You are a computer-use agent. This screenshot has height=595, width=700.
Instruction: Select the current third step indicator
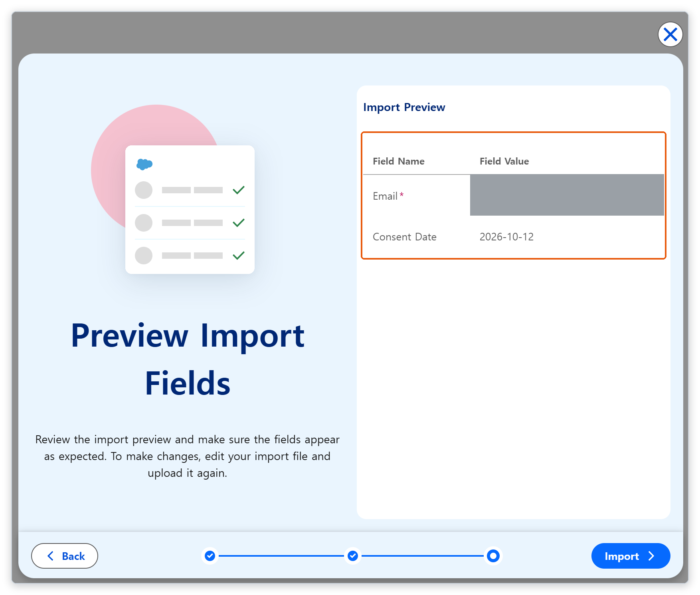(x=493, y=556)
